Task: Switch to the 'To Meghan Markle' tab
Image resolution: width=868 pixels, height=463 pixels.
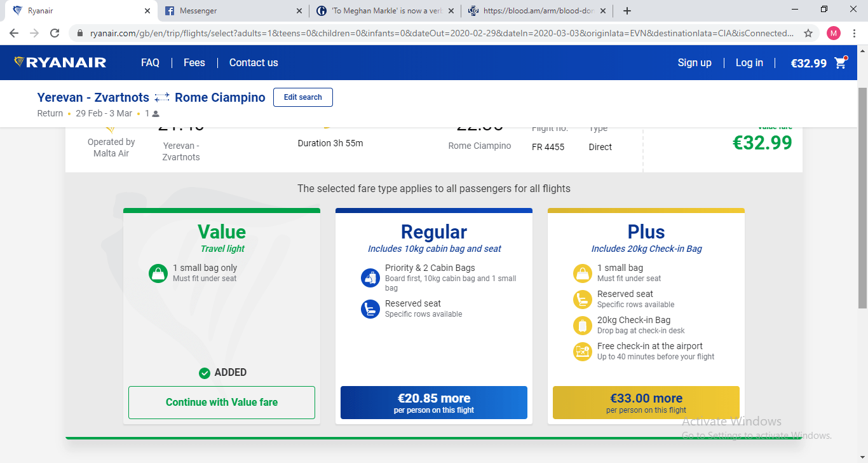Action: click(385, 11)
